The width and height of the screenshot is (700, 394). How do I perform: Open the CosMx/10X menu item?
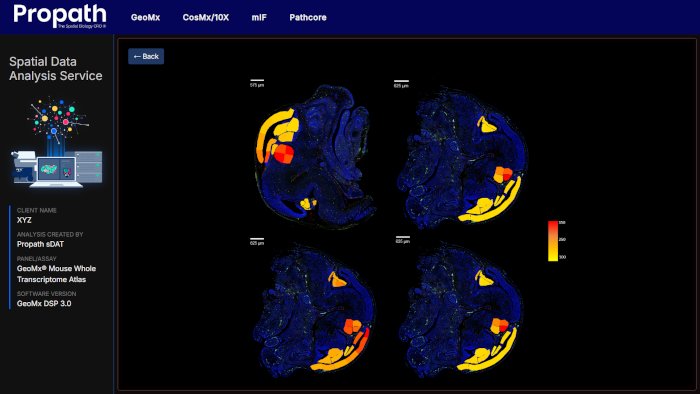pos(205,17)
